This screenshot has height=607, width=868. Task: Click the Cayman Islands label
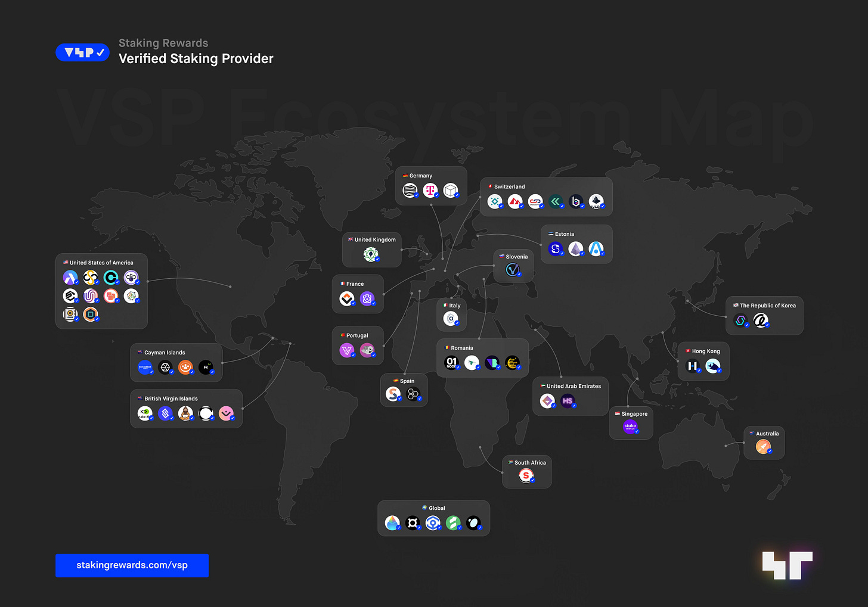pyautogui.click(x=165, y=353)
